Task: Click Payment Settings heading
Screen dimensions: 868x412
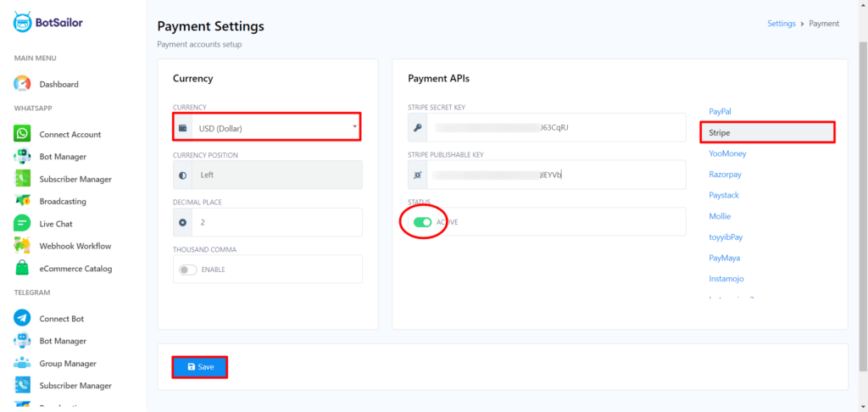Action: (x=210, y=26)
